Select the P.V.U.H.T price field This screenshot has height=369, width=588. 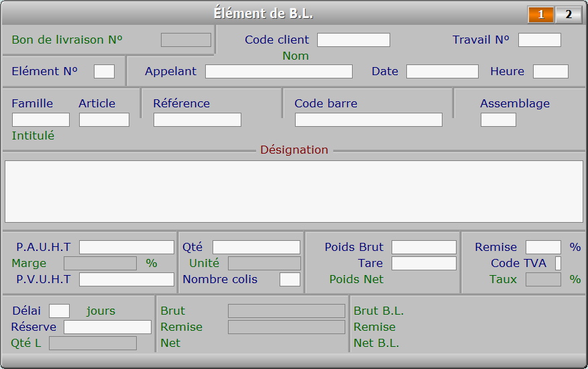point(127,279)
